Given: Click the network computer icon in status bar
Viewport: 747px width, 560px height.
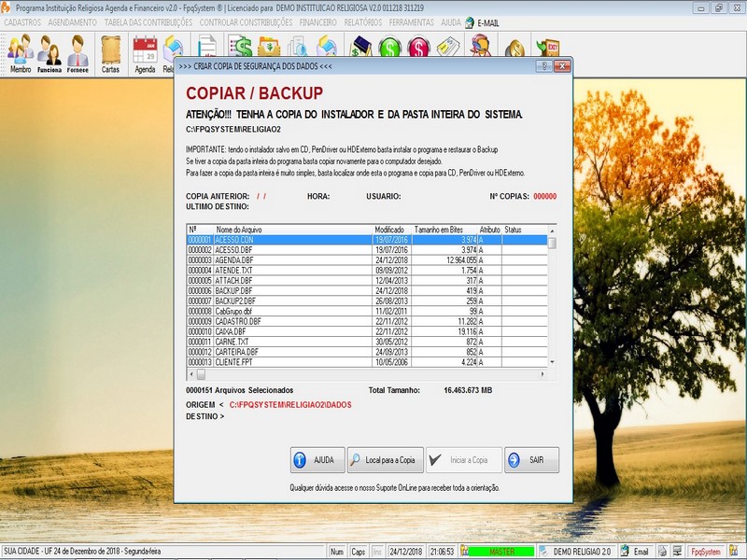Looking at the screenshot, I should click(x=677, y=552).
